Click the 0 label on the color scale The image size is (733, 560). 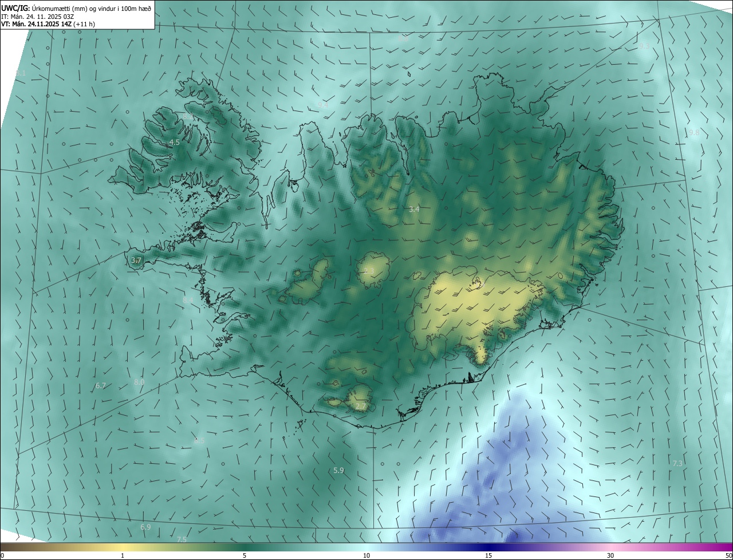click(2, 555)
